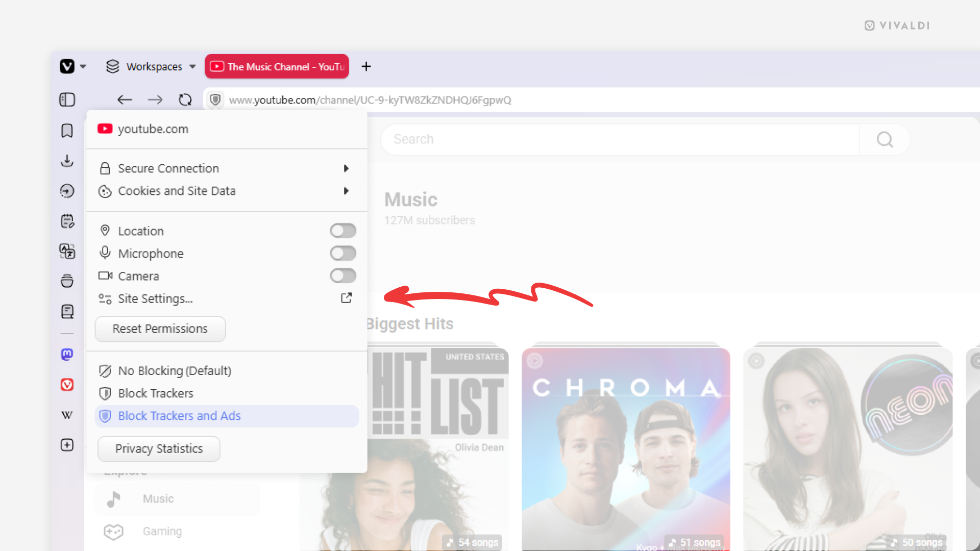Toggle the Camera permission switch
This screenshot has height=551, width=980.
(343, 275)
